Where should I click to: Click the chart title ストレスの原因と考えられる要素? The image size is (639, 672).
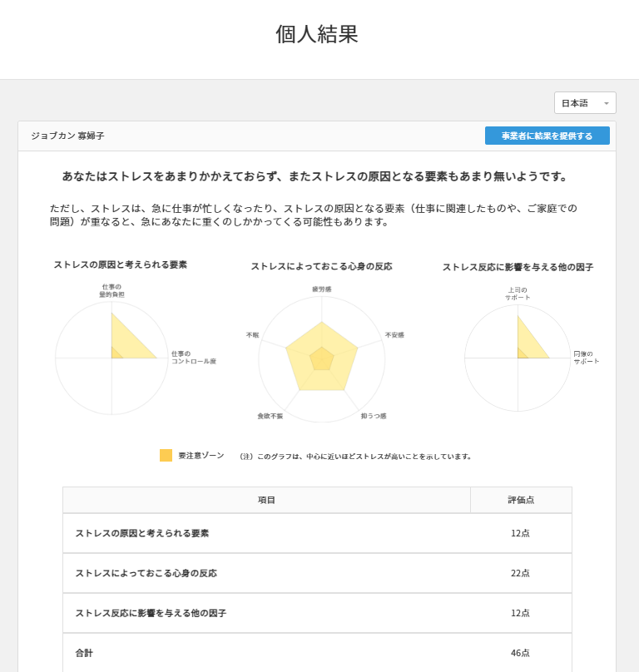pyautogui.click(x=121, y=264)
